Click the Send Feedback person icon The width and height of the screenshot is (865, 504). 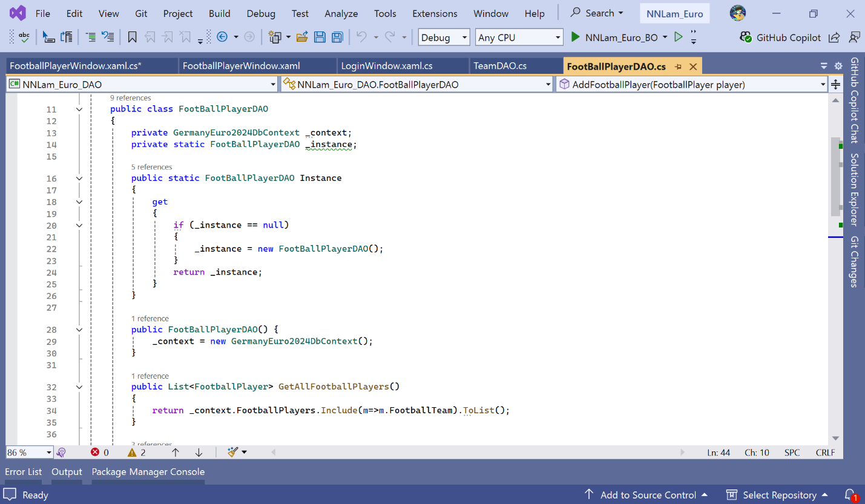(x=854, y=37)
